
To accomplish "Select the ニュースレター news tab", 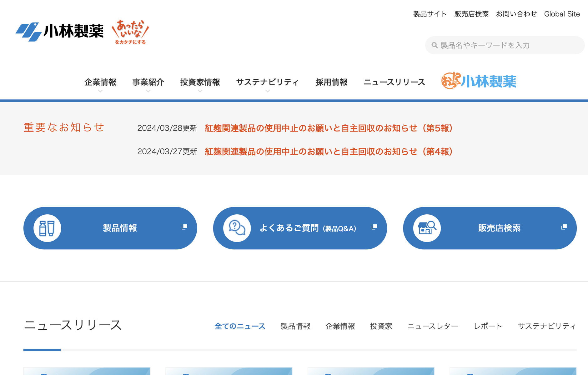I will click(433, 326).
